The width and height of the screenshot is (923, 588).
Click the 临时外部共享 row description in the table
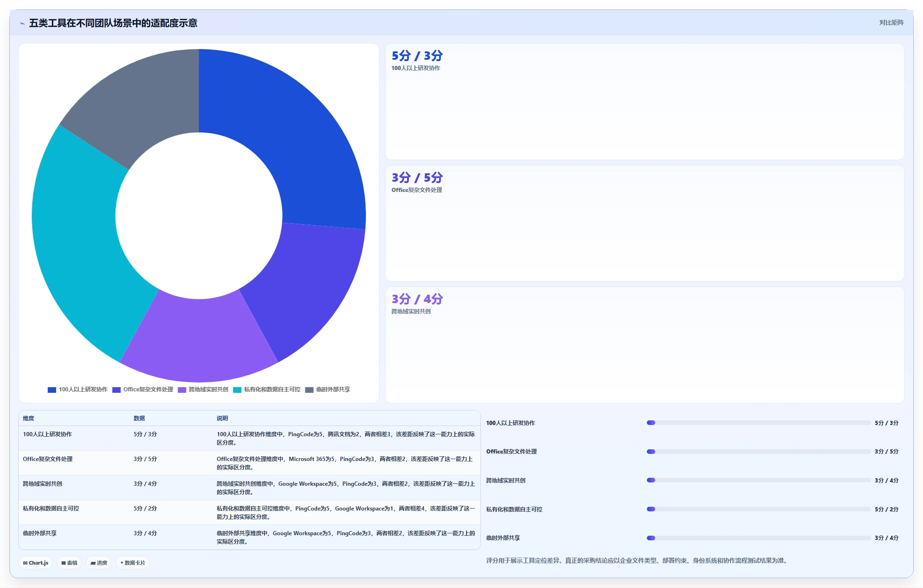click(x=346, y=538)
